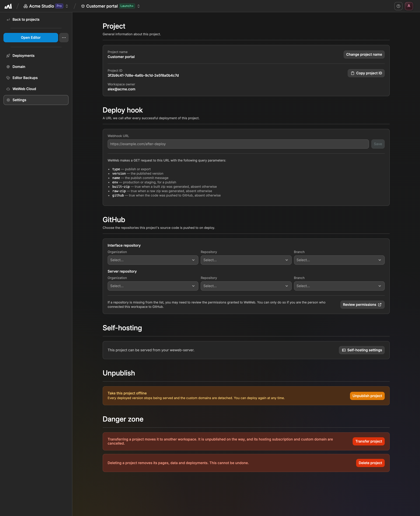The height and width of the screenshot is (516, 420).
Task: Open Deployments in the sidebar
Action: 36,56
